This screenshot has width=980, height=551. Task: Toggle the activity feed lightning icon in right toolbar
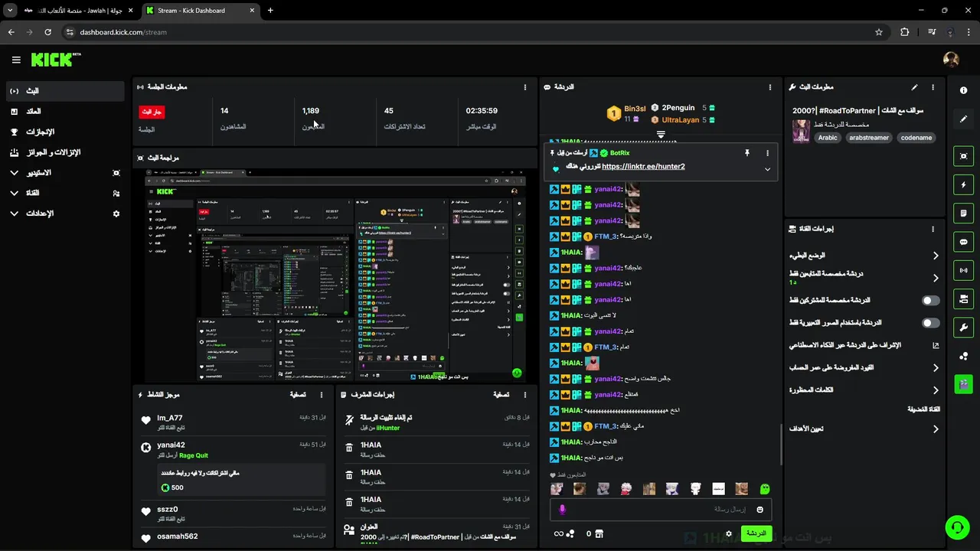(x=963, y=184)
